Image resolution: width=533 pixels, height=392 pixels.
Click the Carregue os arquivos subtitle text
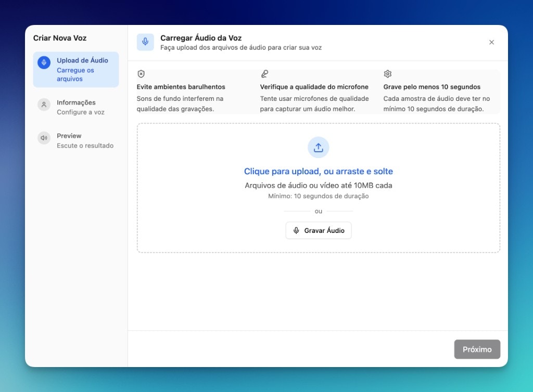[x=75, y=74]
